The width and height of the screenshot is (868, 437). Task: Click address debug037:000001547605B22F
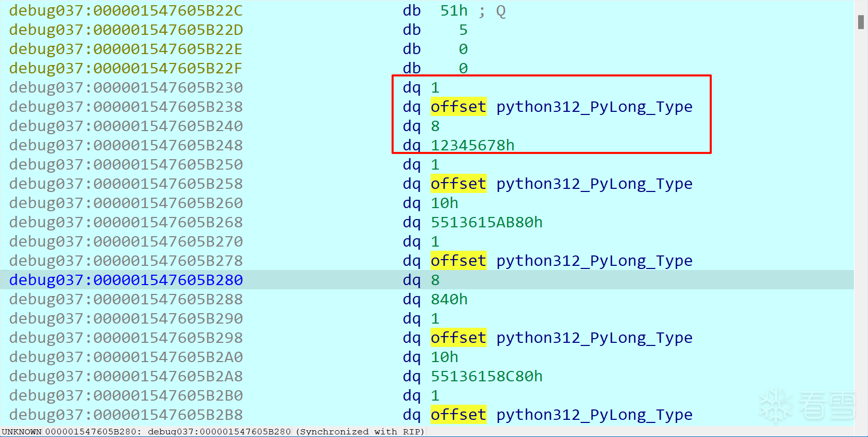tap(126, 69)
